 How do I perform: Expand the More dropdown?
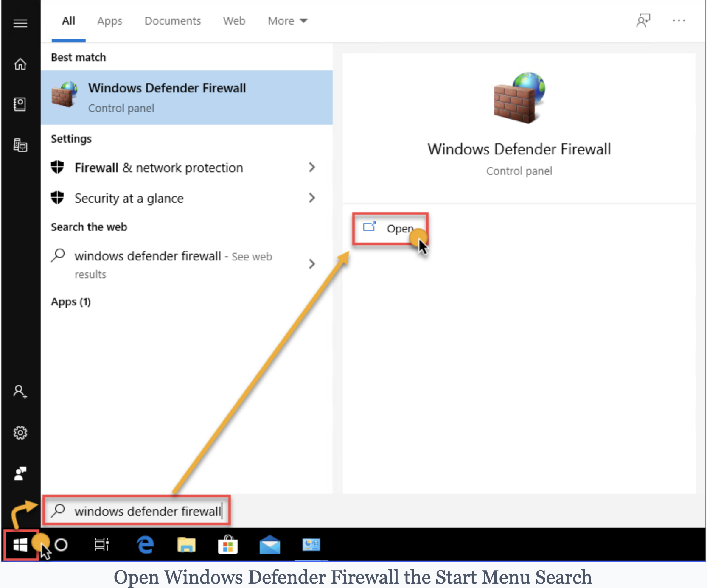click(x=288, y=21)
